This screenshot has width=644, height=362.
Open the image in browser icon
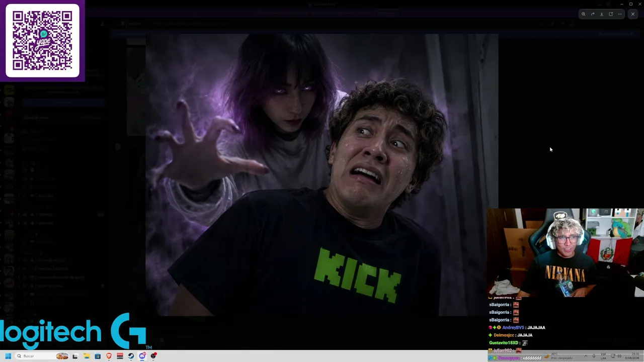point(611,14)
